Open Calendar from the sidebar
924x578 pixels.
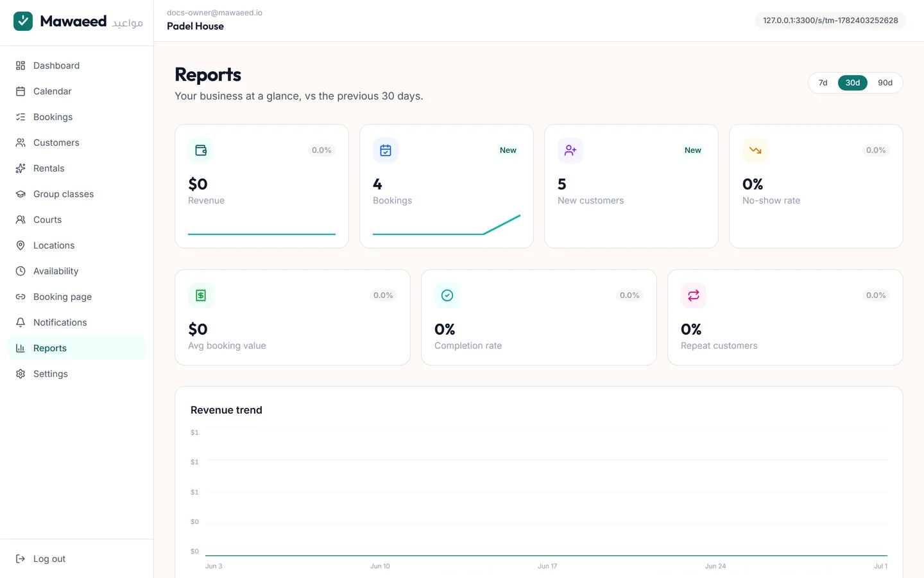[x=77, y=91]
